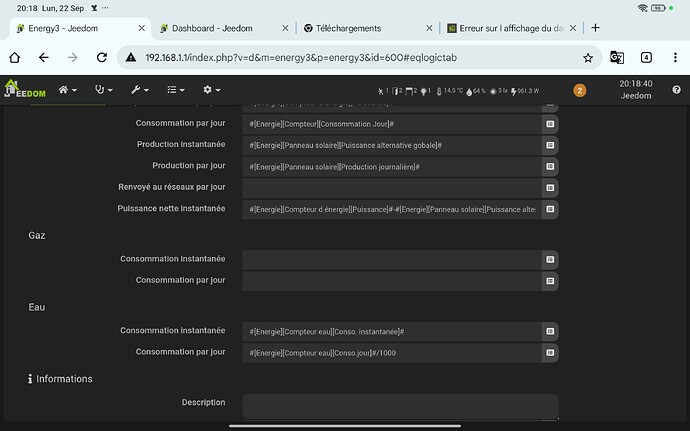The image size is (690, 431).
Task: Edit the Production par jour field
Action: click(392, 166)
